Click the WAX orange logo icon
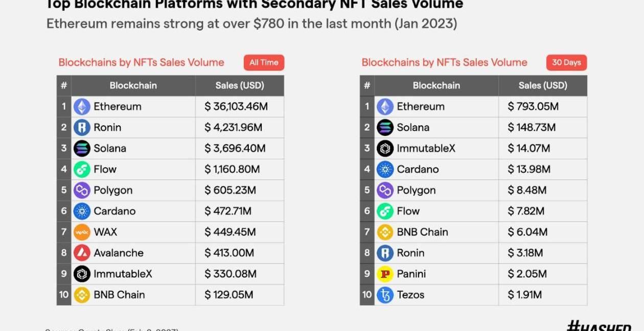This screenshot has width=644, height=331. (x=82, y=232)
